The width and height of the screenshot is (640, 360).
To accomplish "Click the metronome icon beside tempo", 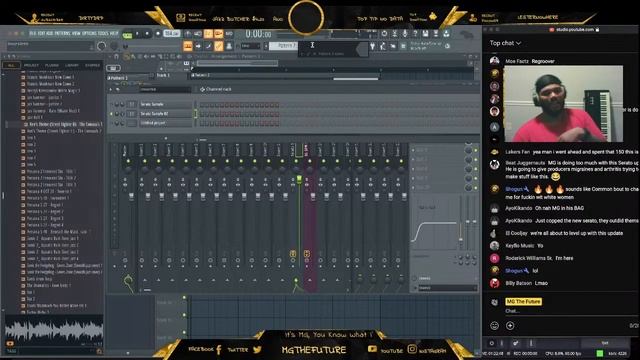I will pyautogui.click(x=188, y=33).
